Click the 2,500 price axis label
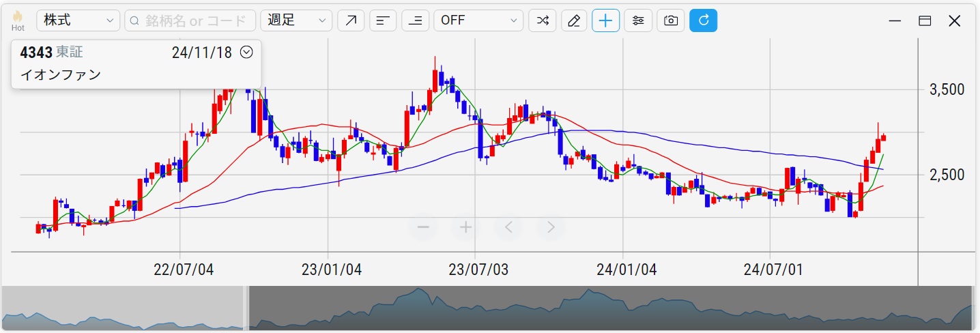Viewport: 980px width, 333px height. 947,175
